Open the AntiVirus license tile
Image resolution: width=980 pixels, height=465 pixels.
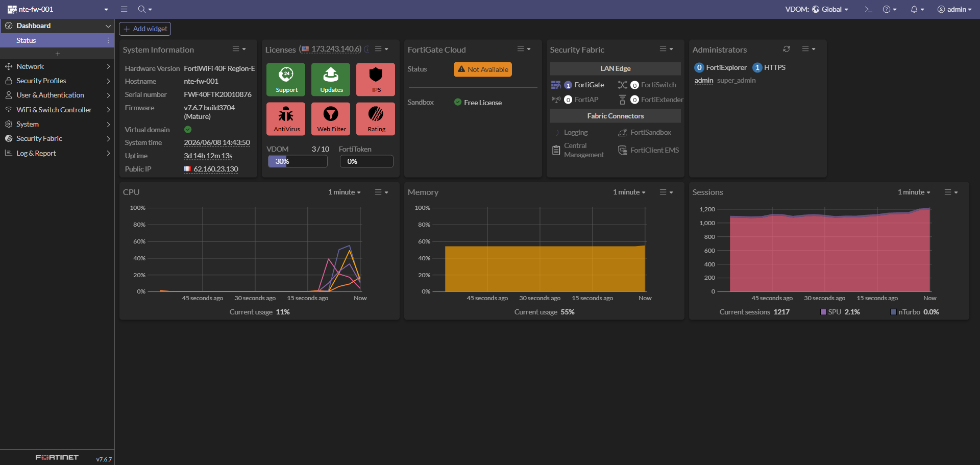[286, 119]
